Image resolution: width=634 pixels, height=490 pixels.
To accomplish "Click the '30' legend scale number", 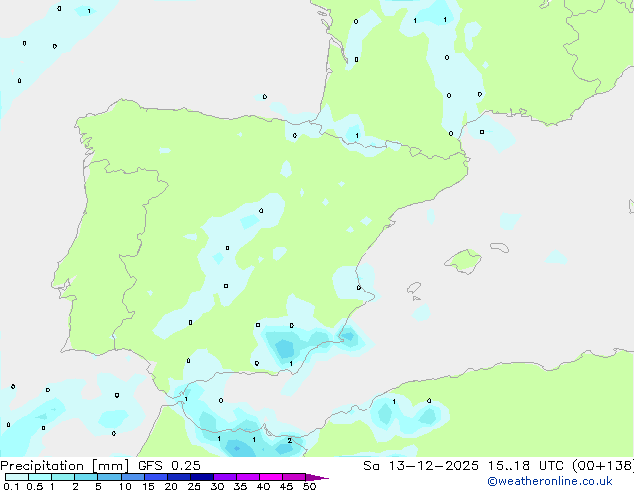I will [217, 486].
